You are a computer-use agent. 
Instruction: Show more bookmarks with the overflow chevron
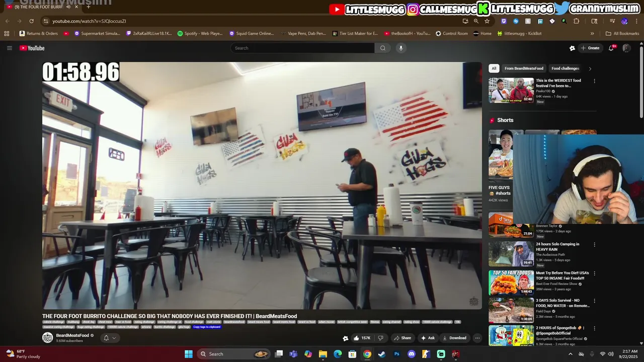click(592, 33)
